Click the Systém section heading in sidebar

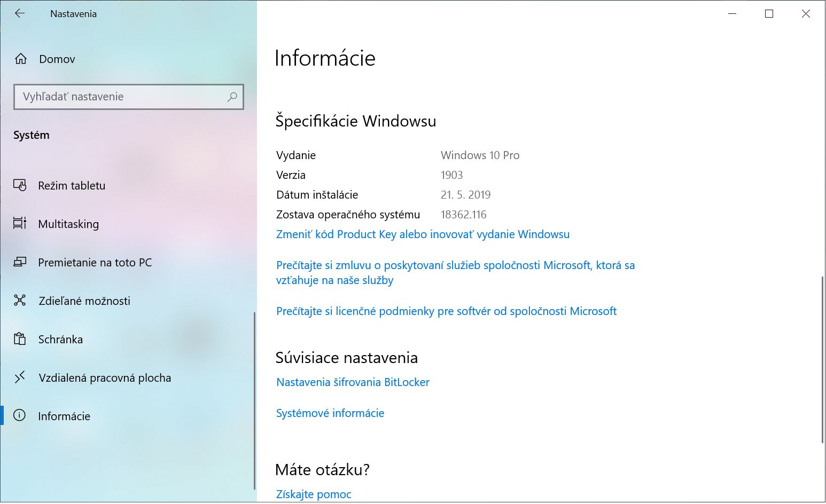coord(32,135)
